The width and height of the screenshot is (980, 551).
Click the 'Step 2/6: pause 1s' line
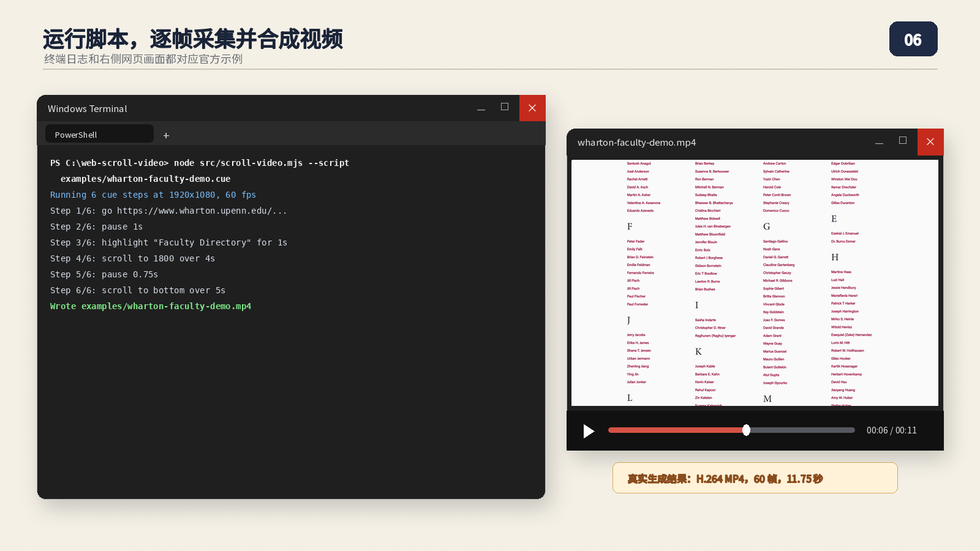pyautogui.click(x=96, y=227)
